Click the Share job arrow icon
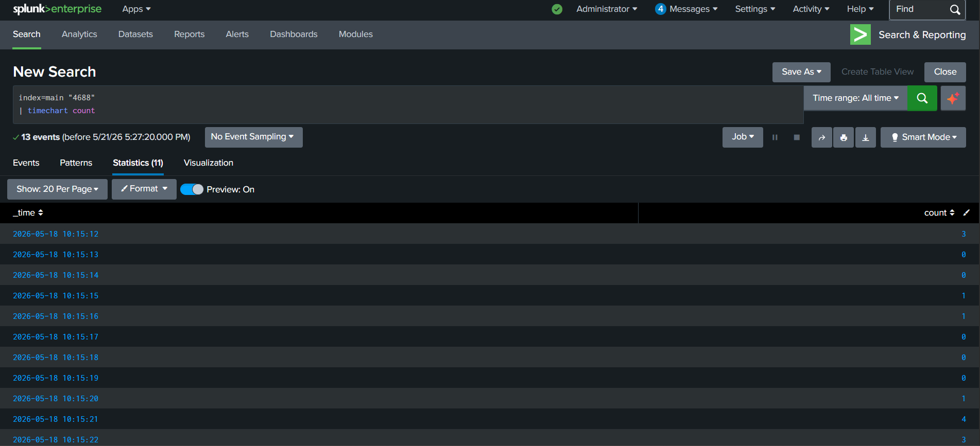980x446 pixels. tap(822, 137)
